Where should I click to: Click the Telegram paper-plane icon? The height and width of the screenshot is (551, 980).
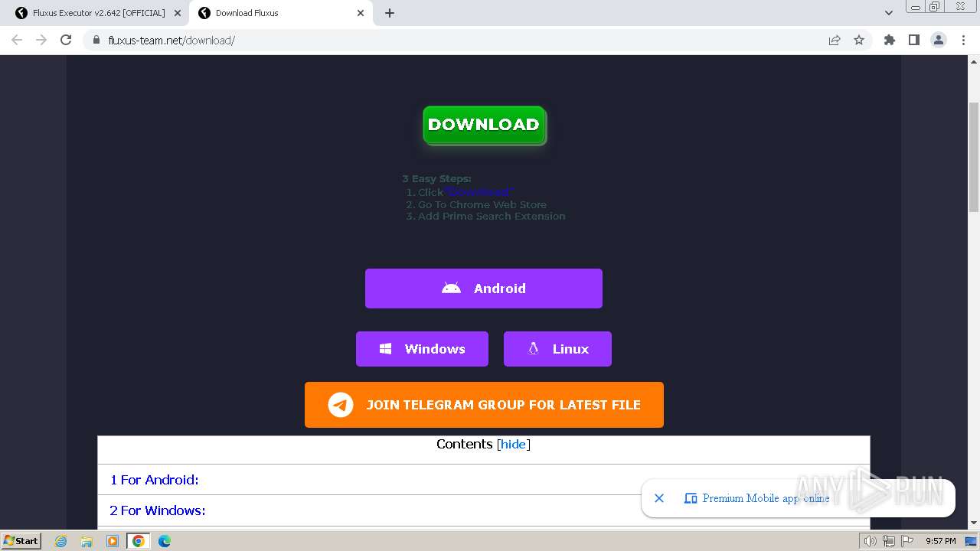tap(341, 405)
